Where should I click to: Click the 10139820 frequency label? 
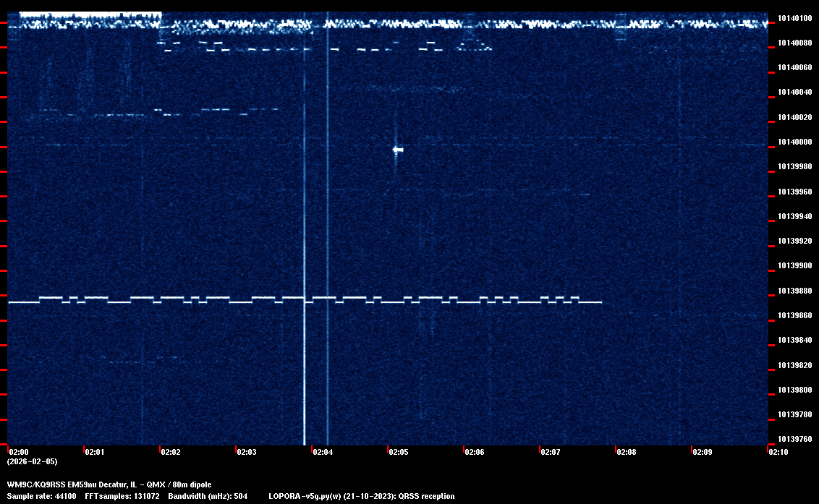[x=795, y=365]
